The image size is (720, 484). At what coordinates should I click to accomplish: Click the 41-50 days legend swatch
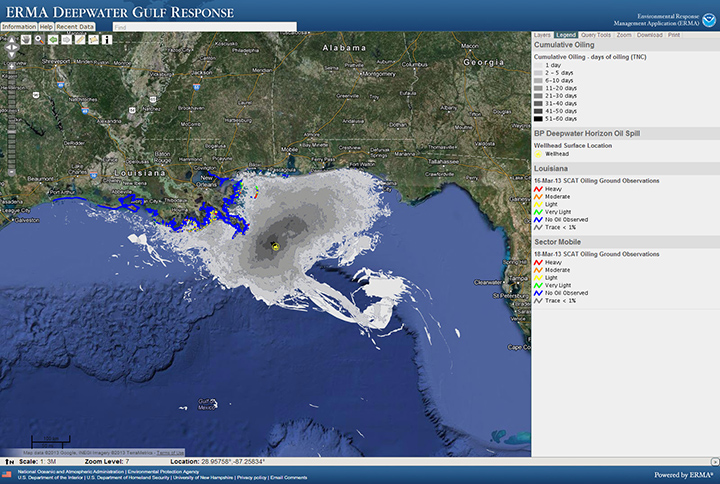538,111
